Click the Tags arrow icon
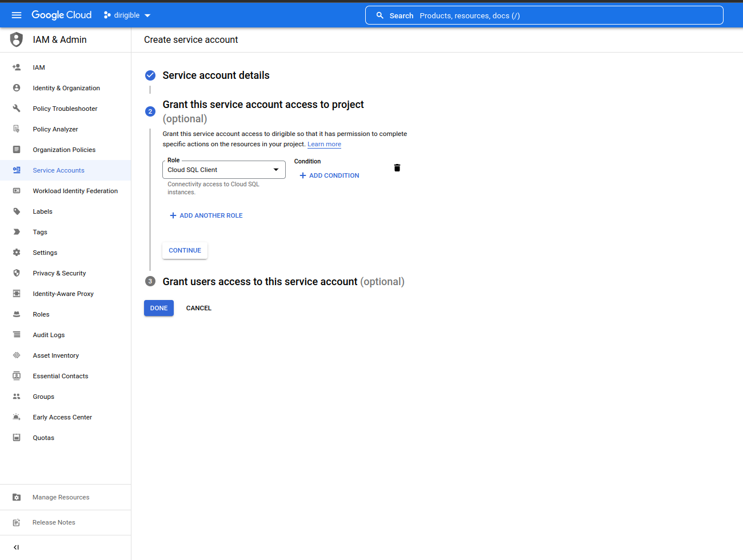Screen dimensions: 743x560 point(17,232)
